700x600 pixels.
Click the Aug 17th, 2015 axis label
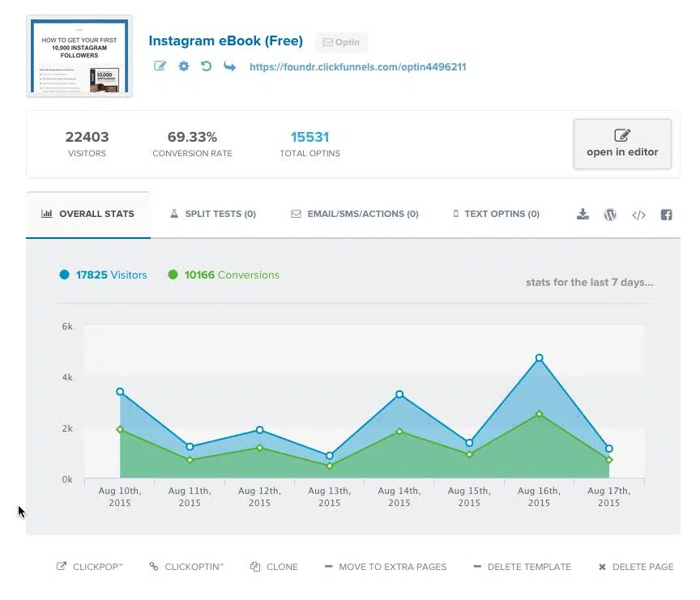[x=609, y=496]
